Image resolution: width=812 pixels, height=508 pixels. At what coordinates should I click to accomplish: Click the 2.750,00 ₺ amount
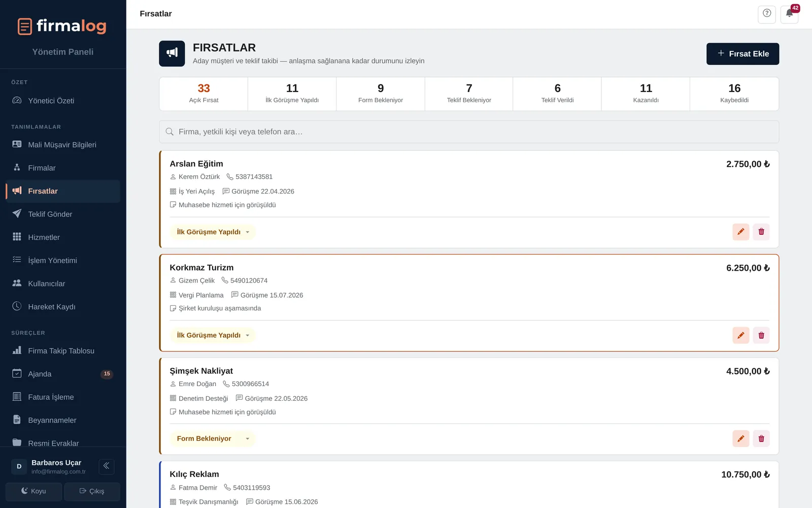748,164
